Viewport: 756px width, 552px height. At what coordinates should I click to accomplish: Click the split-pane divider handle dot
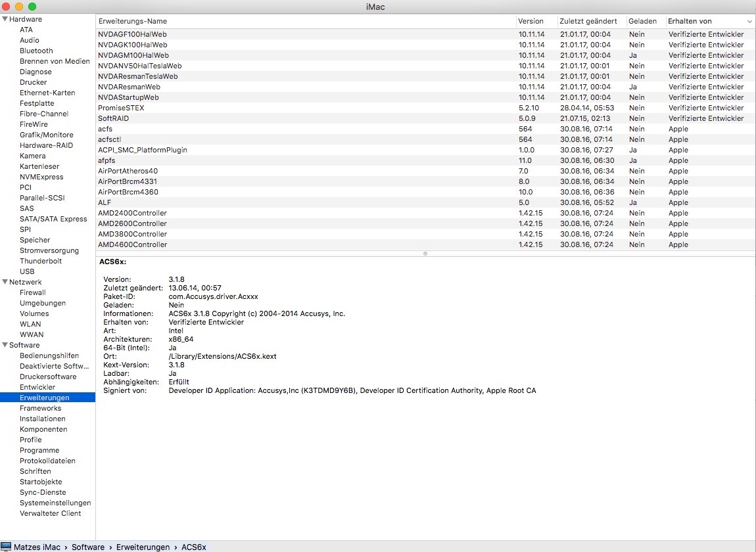(x=425, y=254)
